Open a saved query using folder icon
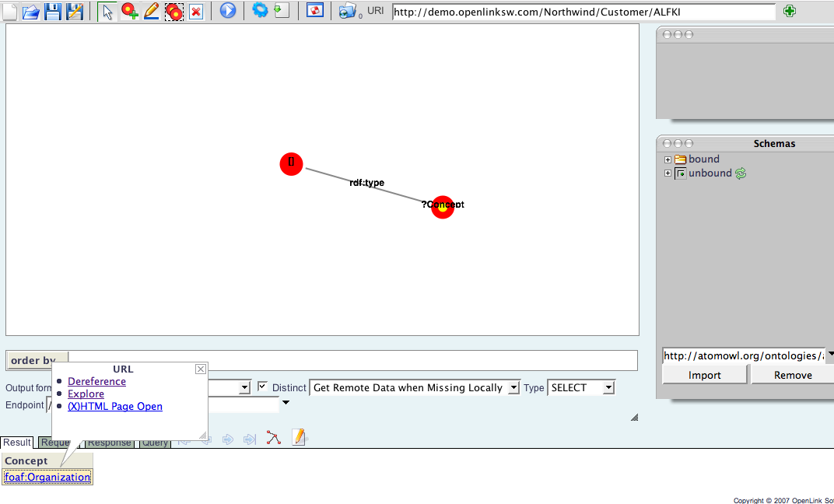 coord(30,12)
